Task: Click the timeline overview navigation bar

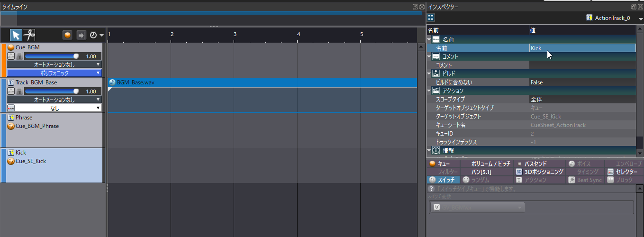Action: pos(211,13)
